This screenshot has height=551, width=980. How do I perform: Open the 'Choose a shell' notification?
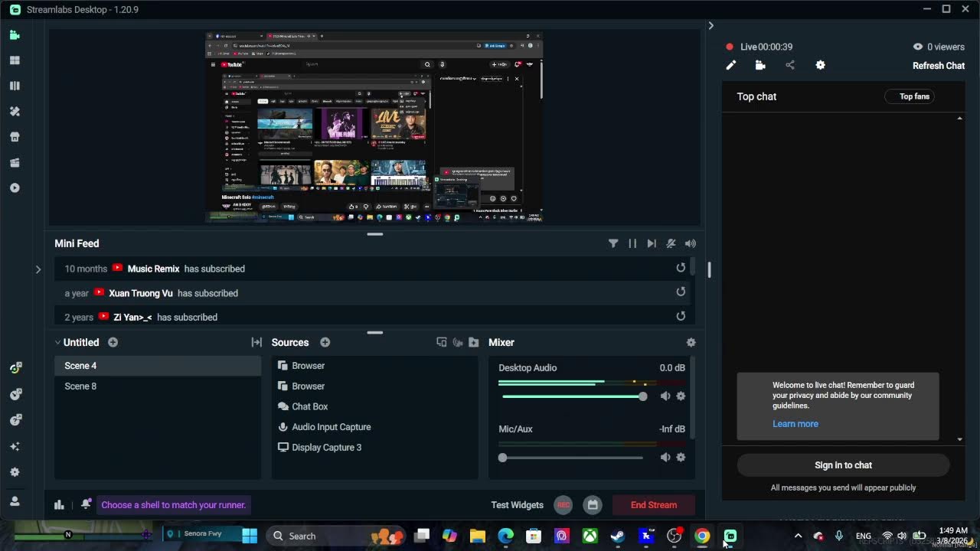pos(174,505)
